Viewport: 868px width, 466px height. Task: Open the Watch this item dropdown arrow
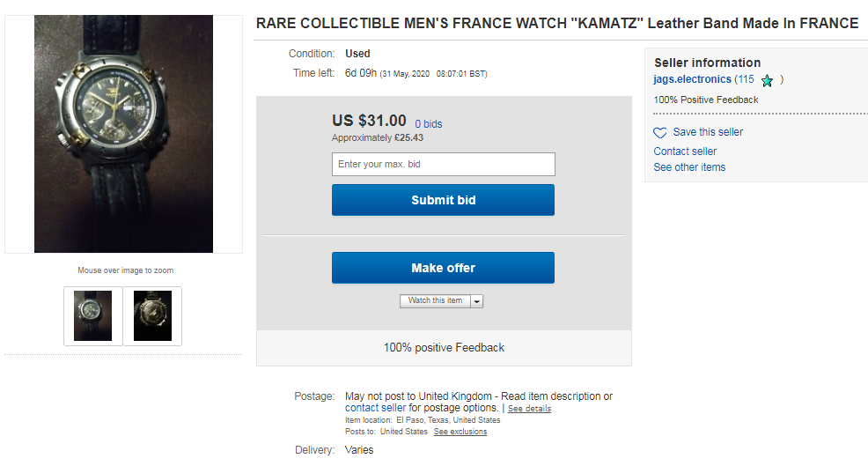(x=477, y=301)
